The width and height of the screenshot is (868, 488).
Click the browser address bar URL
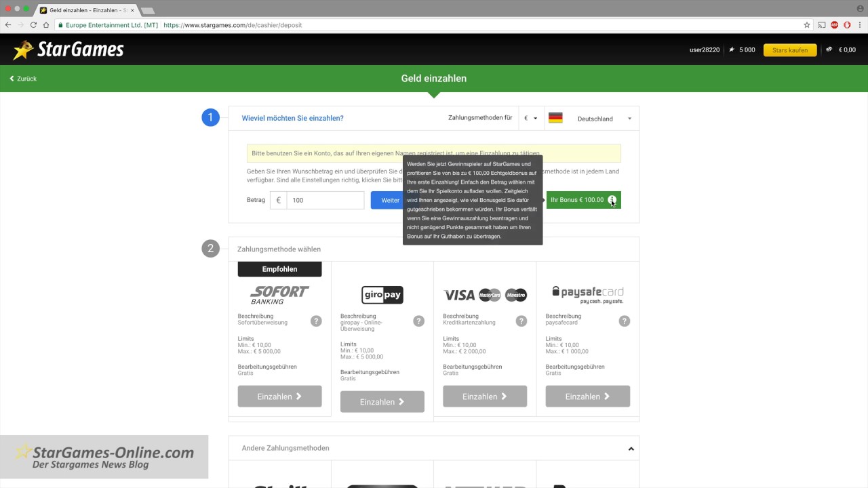point(233,25)
